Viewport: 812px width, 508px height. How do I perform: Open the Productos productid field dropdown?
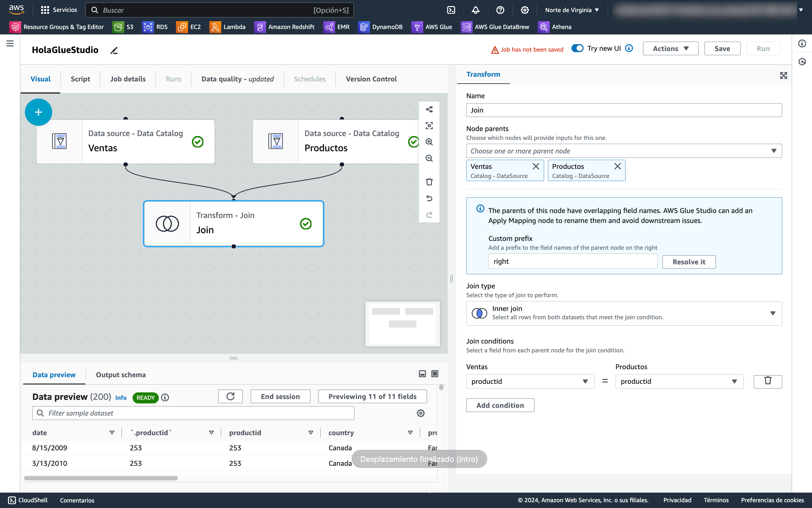point(679,381)
